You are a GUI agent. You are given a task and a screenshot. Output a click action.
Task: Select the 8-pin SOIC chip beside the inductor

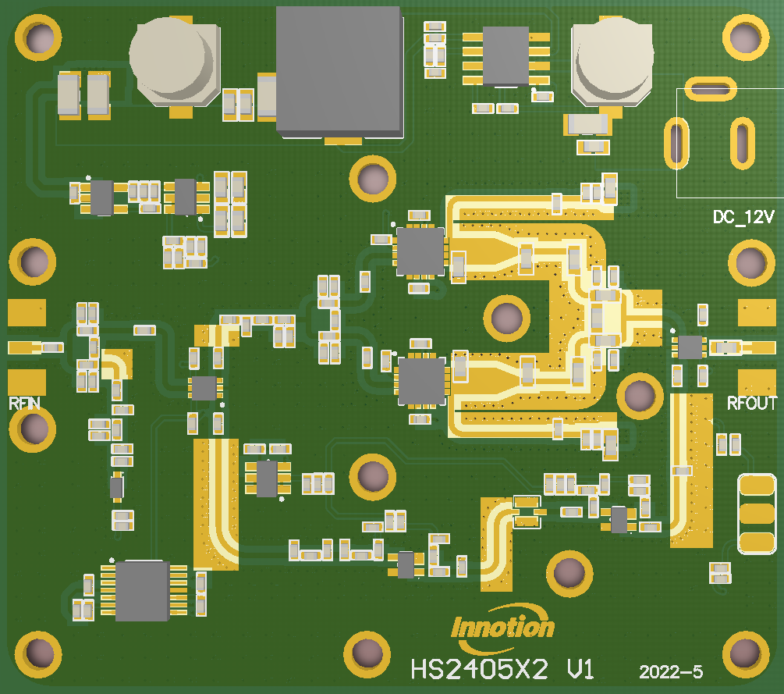(x=506, y=56)
